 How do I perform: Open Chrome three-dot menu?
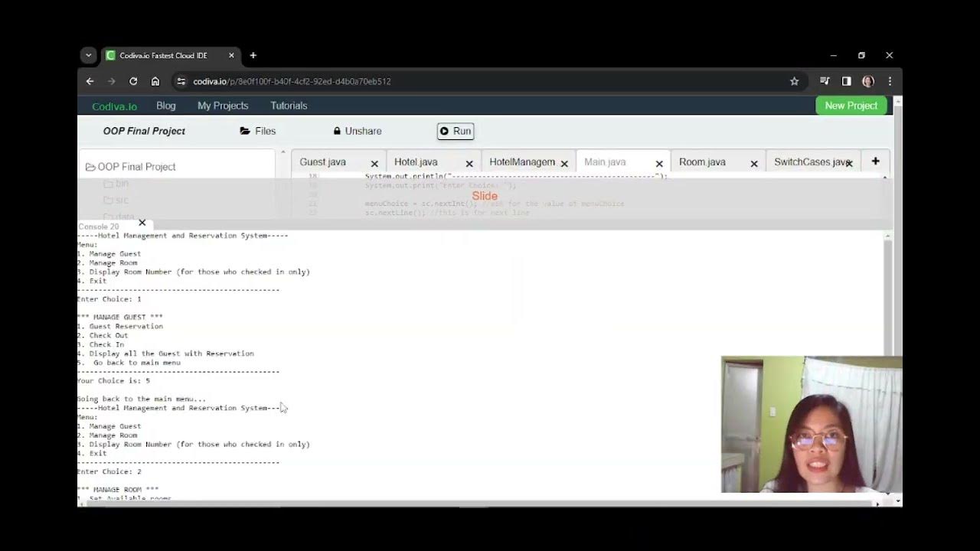(890, 81)
